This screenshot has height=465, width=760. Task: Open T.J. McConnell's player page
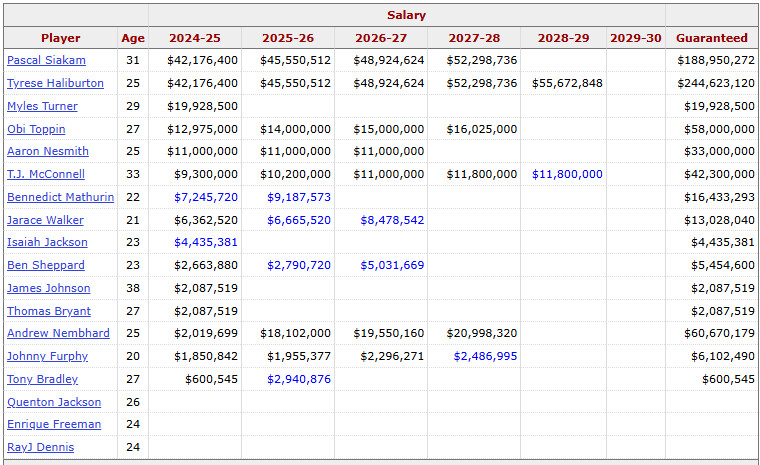(x=46, y=174)
